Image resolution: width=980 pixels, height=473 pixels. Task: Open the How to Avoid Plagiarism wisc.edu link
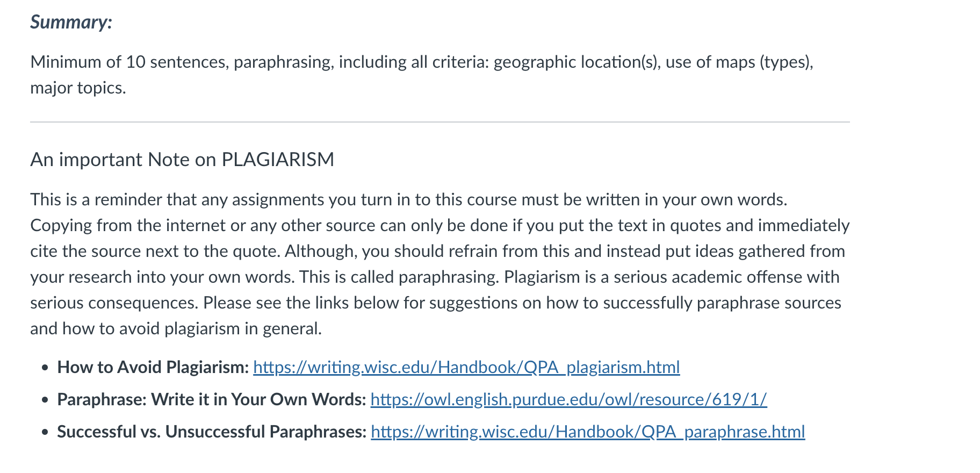[466, 367]
